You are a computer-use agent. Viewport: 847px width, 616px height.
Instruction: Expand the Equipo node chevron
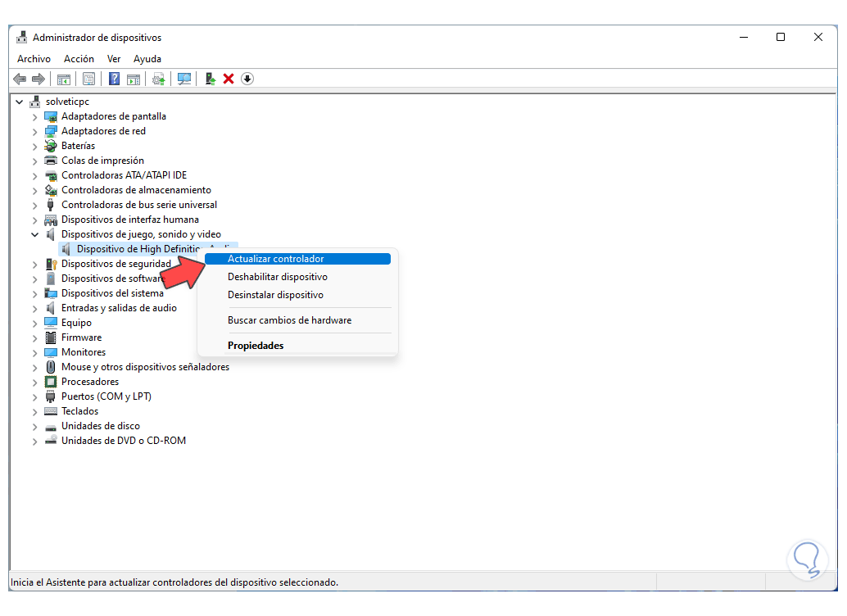pyautogui.click(x=35, y=323)
